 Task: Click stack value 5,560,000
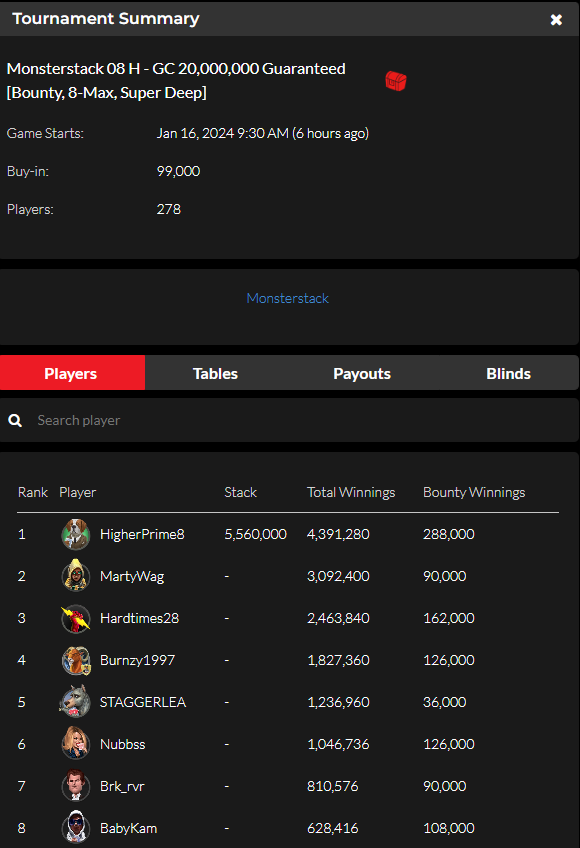[x=255, y=534]
